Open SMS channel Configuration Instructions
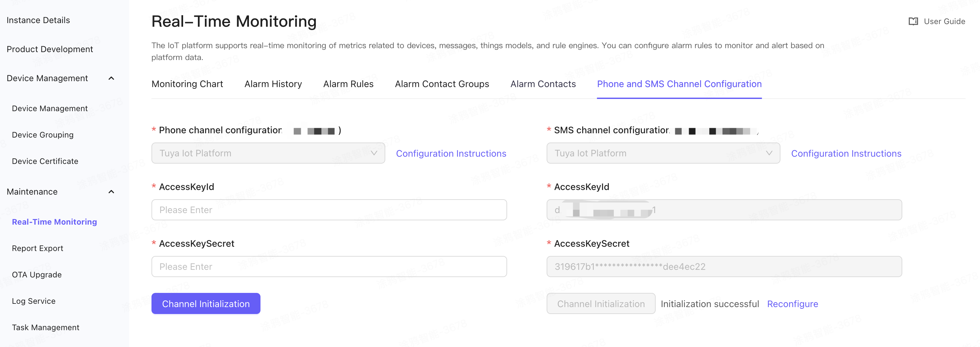This screenshot has height=347, width=980. pyautogui.click(x=846, y=153)
